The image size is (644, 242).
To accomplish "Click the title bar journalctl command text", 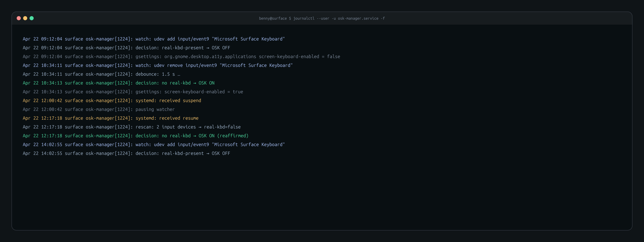I will coord(322,18).
